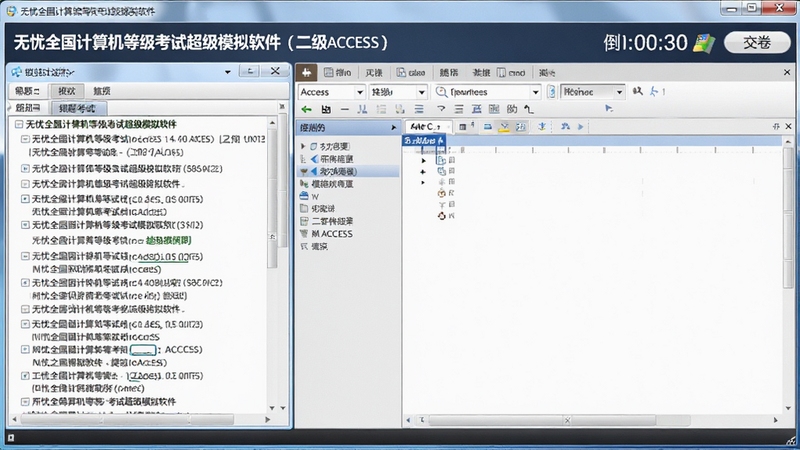Tick the checked box on the lowest 0.5 row
The height and width of the screenshot is (450, 800).
(25, 376)
